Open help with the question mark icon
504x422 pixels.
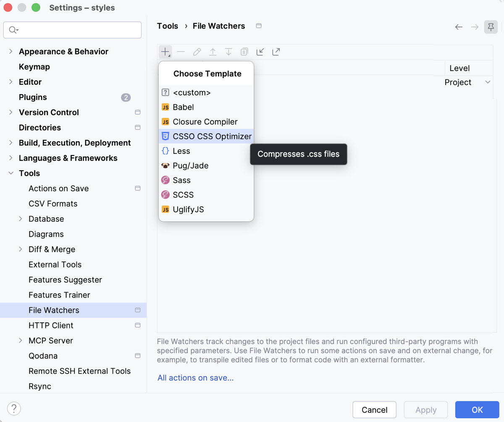point(14,409)
